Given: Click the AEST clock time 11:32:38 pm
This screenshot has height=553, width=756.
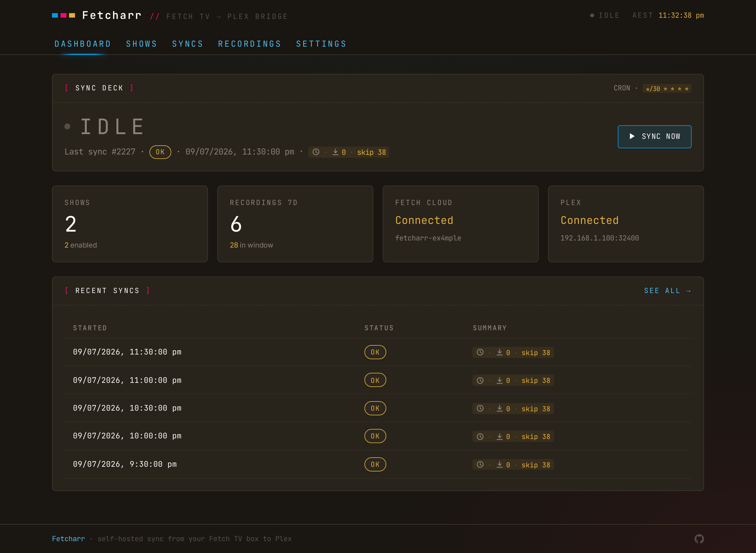Looking at the screenshot, I should pyautogui.click(x=681, y=15).
